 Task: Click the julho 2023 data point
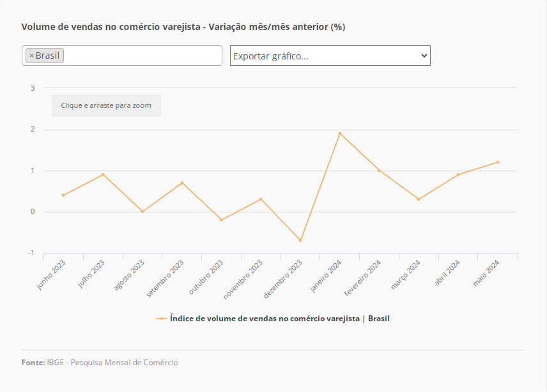point(103,174)
